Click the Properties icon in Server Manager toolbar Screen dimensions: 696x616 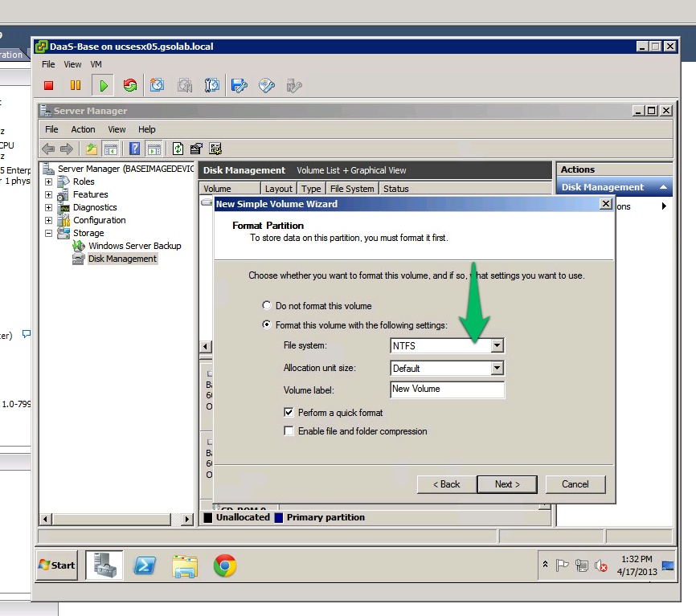click(x=196, y=149)
